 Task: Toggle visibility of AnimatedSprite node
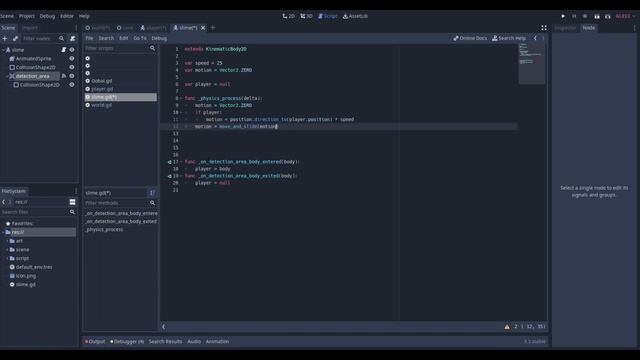tap(72, 59)
